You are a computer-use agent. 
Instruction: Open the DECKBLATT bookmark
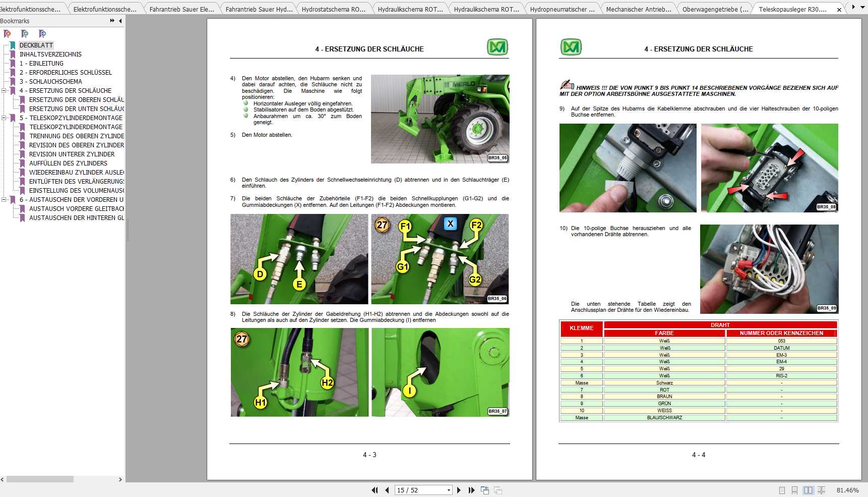[x=36, y=45]
